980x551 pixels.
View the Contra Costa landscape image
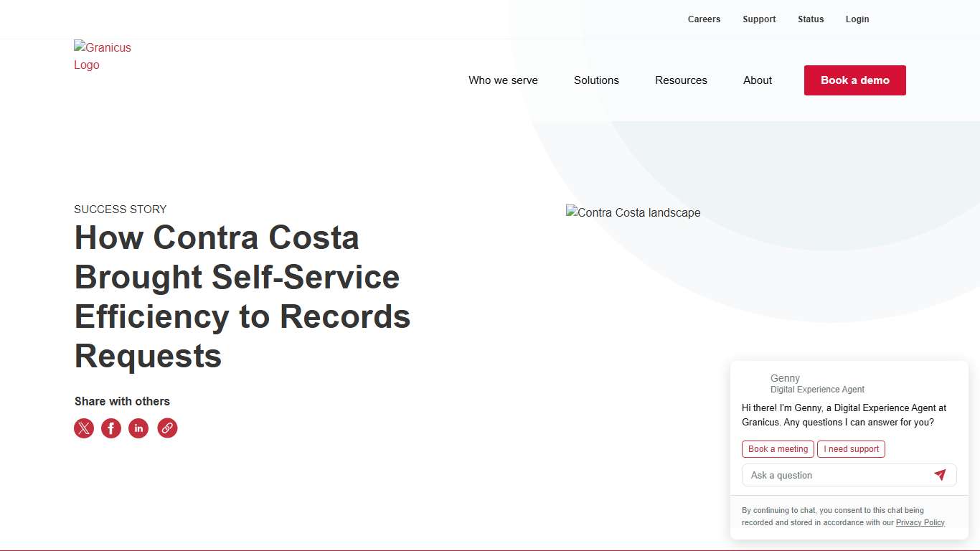coord(633,212)
